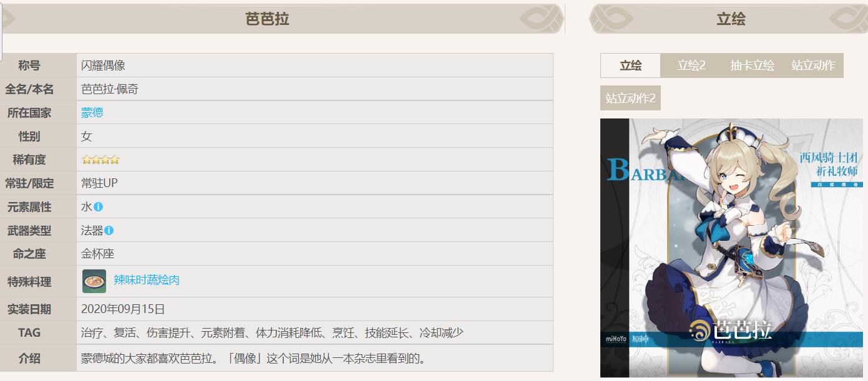Click the 辣味时蔬烩肉 dish icon
Screen dimensions: 868x381
[x=94, y=281]
